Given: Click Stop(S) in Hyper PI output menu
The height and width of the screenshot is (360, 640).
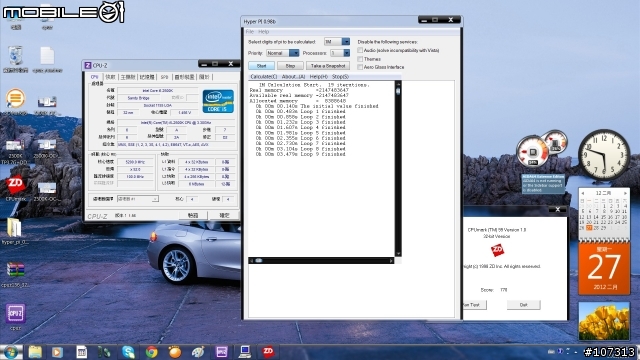Looking at the screenshot, I should click(340, 77).
